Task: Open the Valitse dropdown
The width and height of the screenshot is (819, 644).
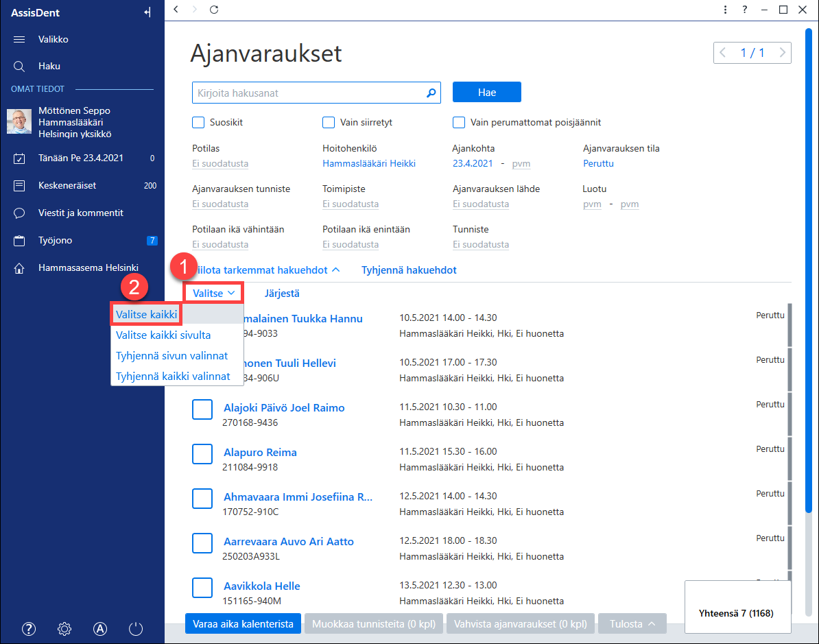Action: (x=213, y=293)
